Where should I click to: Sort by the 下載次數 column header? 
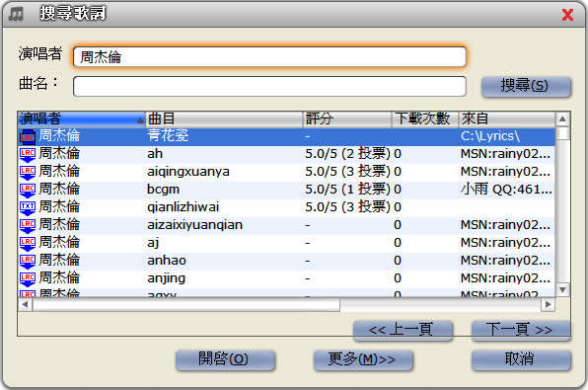[x=425, y=119]
